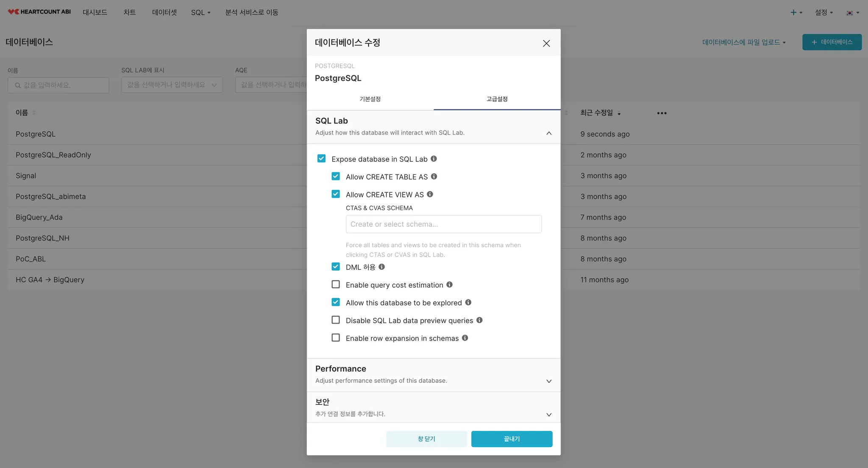Open the SQL menu in navbar
This screenshot has height=468, width=868.
point(200,12)
